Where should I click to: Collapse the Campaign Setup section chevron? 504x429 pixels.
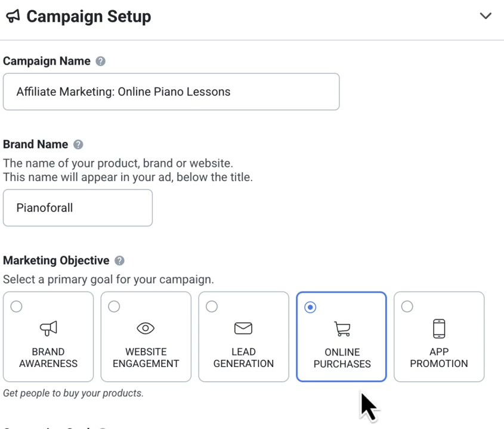pyautogui.click(x=486, y=16)
